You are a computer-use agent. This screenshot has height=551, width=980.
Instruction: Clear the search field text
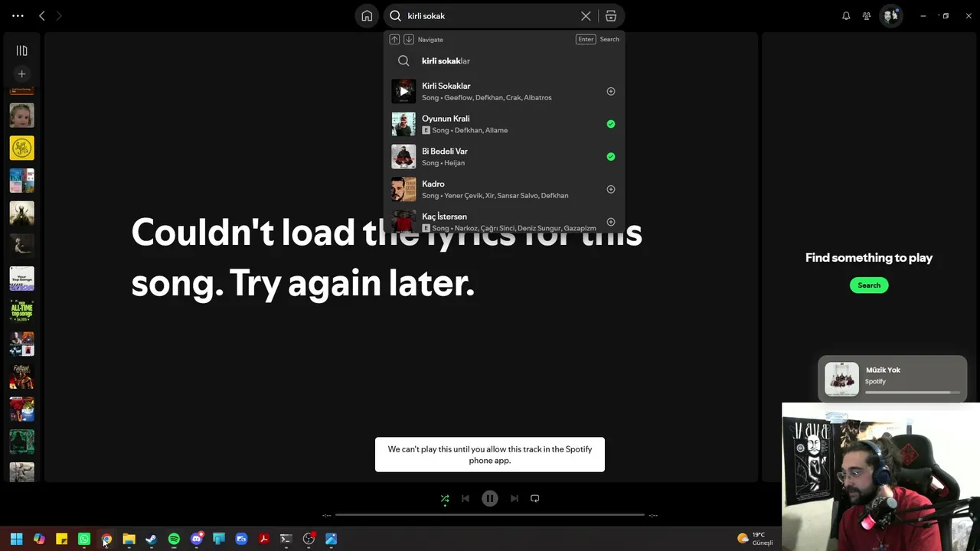pyautogui.click(x=586, y=16)
